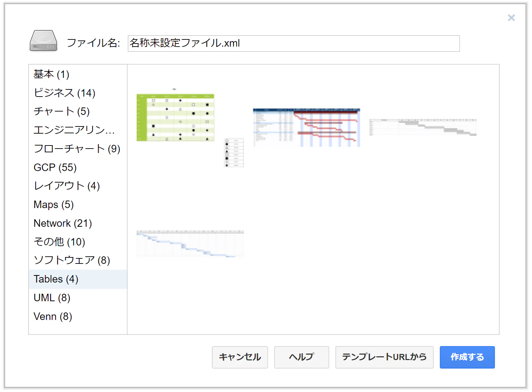Select the Tables (4) category

click(x=78, y=279)
